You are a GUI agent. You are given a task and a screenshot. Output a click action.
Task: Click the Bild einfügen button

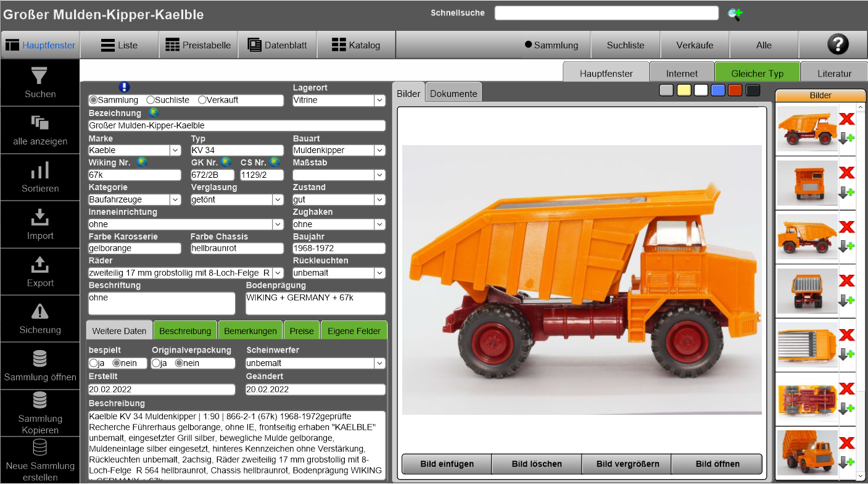[x=447, y=464]
